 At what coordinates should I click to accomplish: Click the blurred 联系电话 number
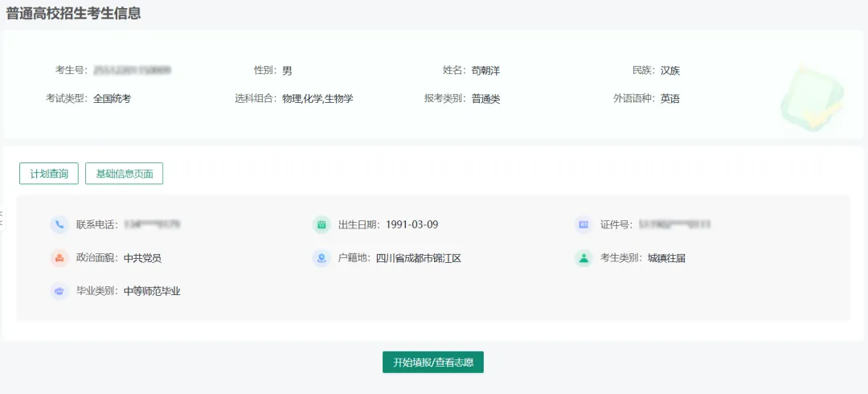[152, 225]
